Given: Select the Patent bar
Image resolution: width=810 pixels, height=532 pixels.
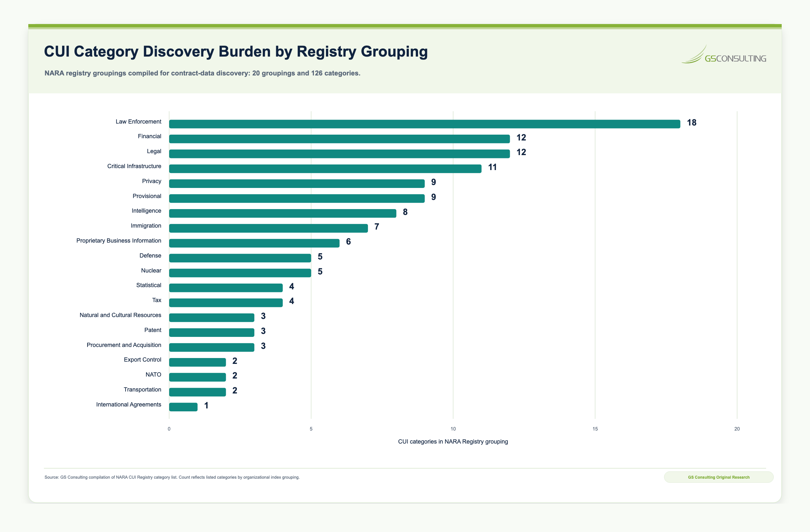Looking at the screenshot, I should point(212,333).
